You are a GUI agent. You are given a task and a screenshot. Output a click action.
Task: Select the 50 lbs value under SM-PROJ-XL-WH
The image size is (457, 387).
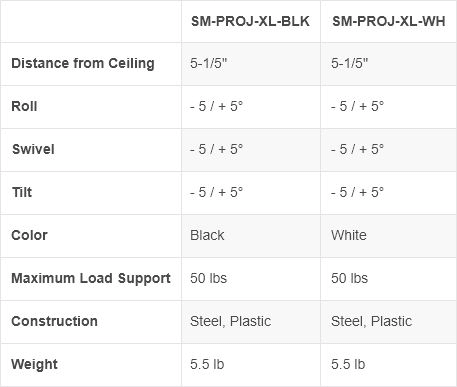click(349, 278)
